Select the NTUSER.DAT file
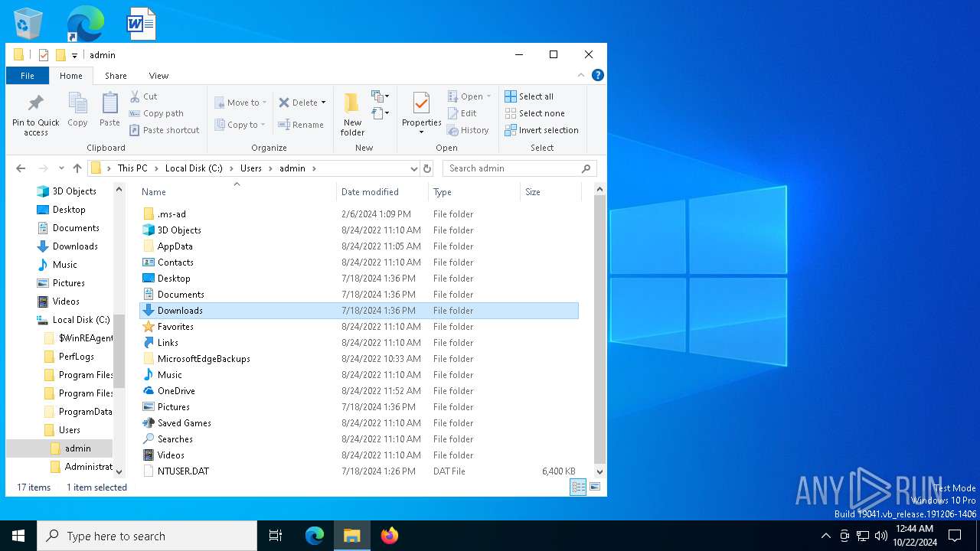Viewport: 980px width, 551px height. click(x=358, y=471)
